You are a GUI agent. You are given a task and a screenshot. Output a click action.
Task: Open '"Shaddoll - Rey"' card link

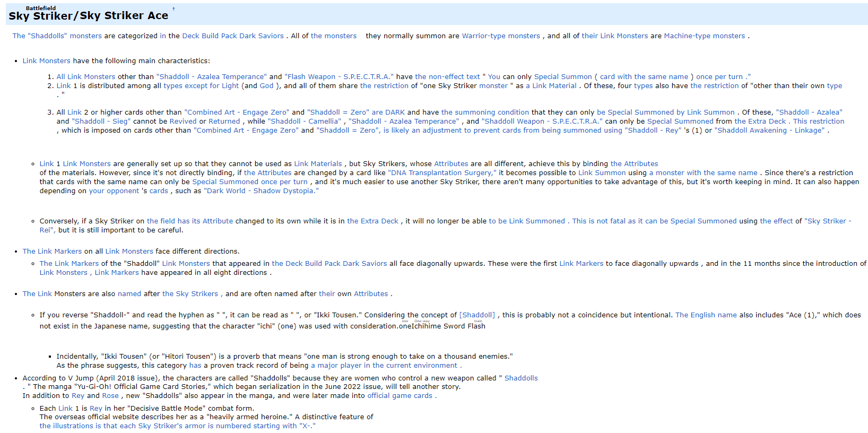[x=653, y=131]
